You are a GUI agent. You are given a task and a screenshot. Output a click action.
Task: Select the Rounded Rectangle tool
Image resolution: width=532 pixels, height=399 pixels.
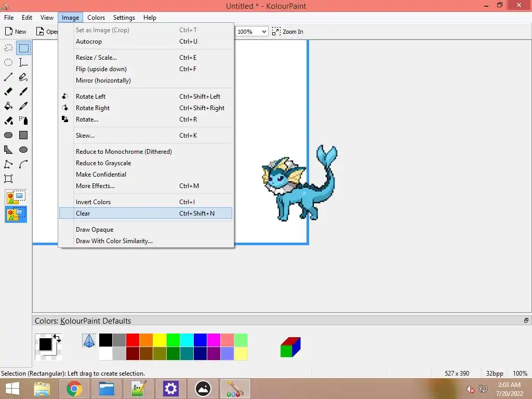(8, 135)
